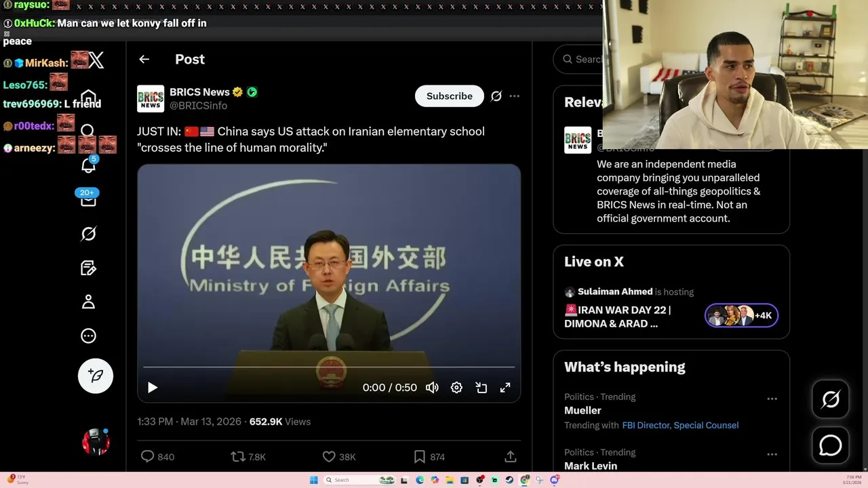Seek on the video progress bar

[329, 367]
